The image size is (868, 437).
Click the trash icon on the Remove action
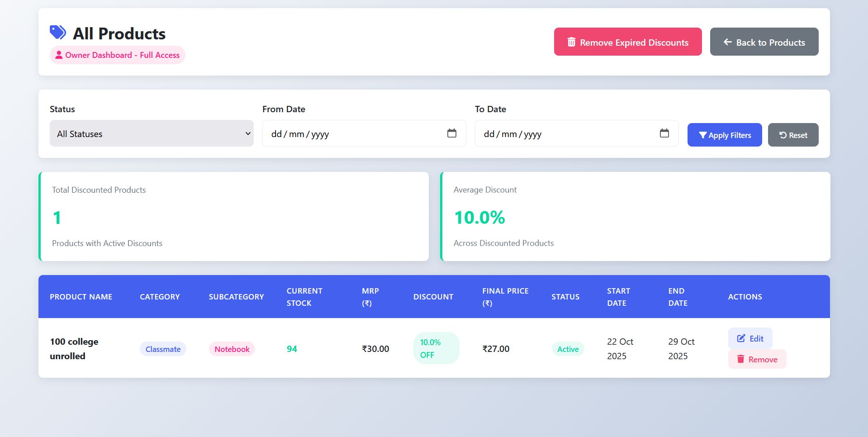pyautogui.click(x=740, y=359)
